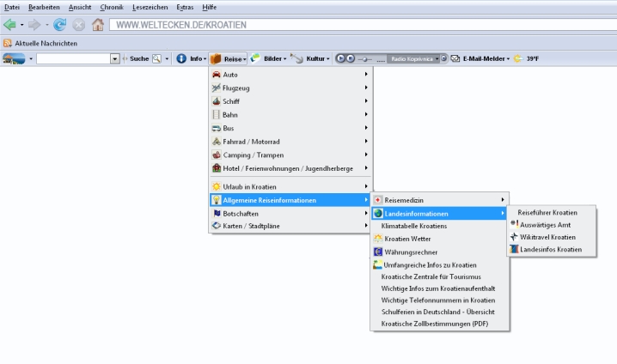Adjust the radio volume slider

[365, 59]
